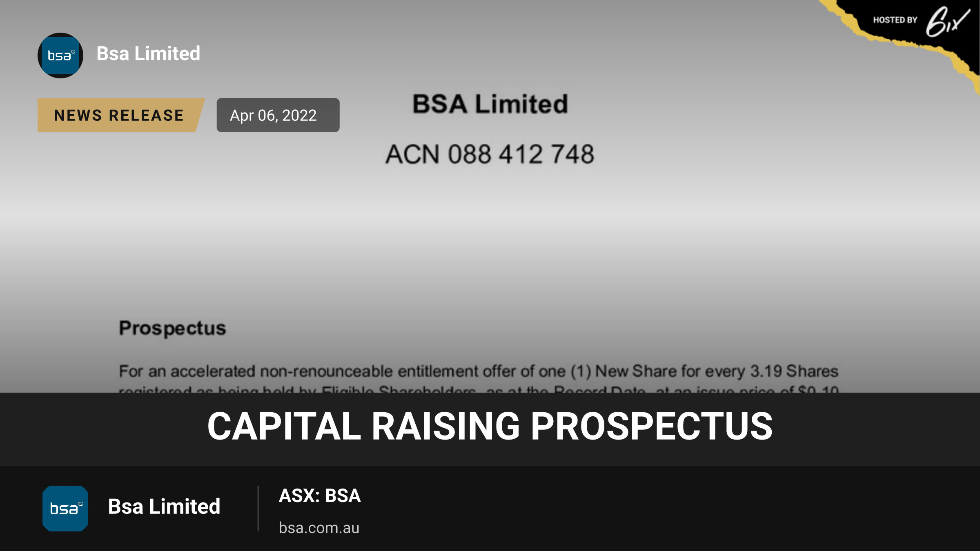The image size is (980, 551).
Task: Click the vertical divider beside ASX ticker
Action: (258, 509)
